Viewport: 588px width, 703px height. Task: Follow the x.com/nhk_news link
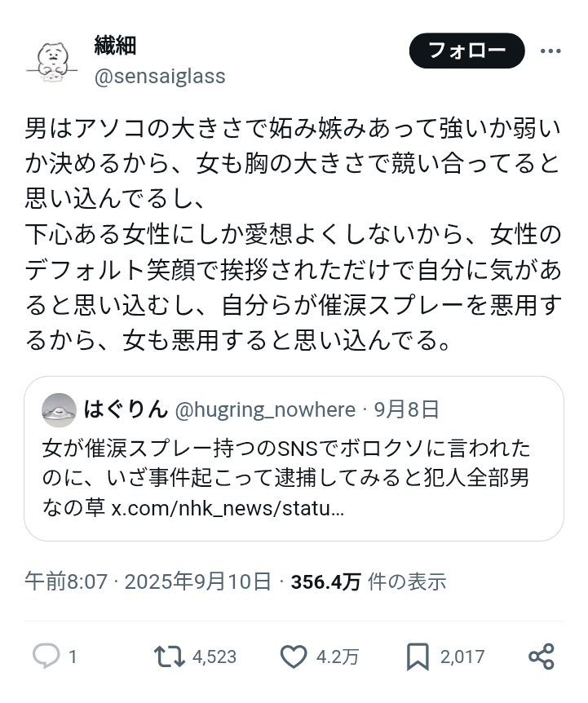228,509
